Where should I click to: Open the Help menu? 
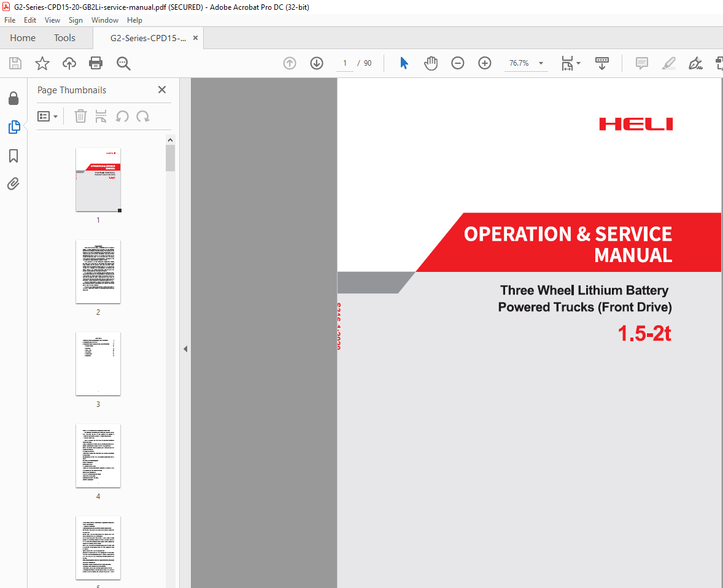pyautogui.click(x=134, y=20)
